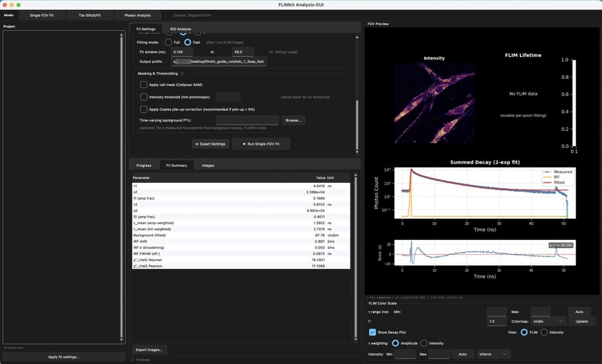Choose the FLIM radio in the View row
This screenshot has width=602, height=364.
(524, 332)
